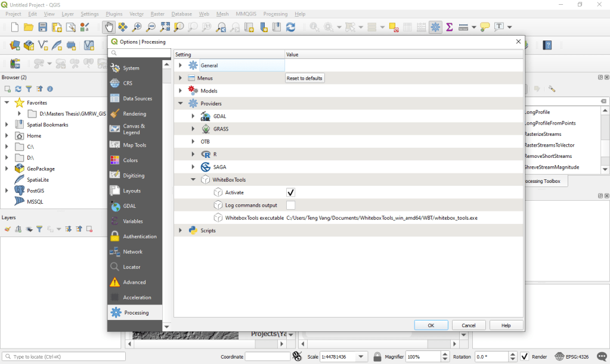Collapse the WhiteBoxTools provider node
The width and height of the screenshot is (610, 364).
tap(193, 179)
